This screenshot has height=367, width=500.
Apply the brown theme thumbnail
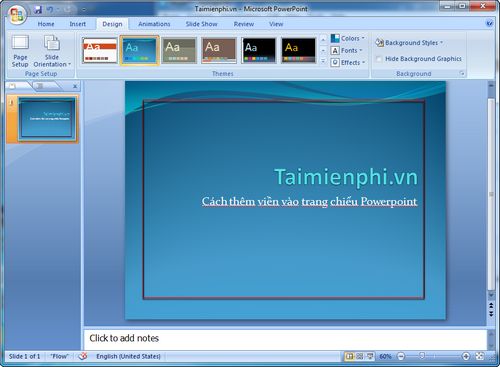pos(219,50)
